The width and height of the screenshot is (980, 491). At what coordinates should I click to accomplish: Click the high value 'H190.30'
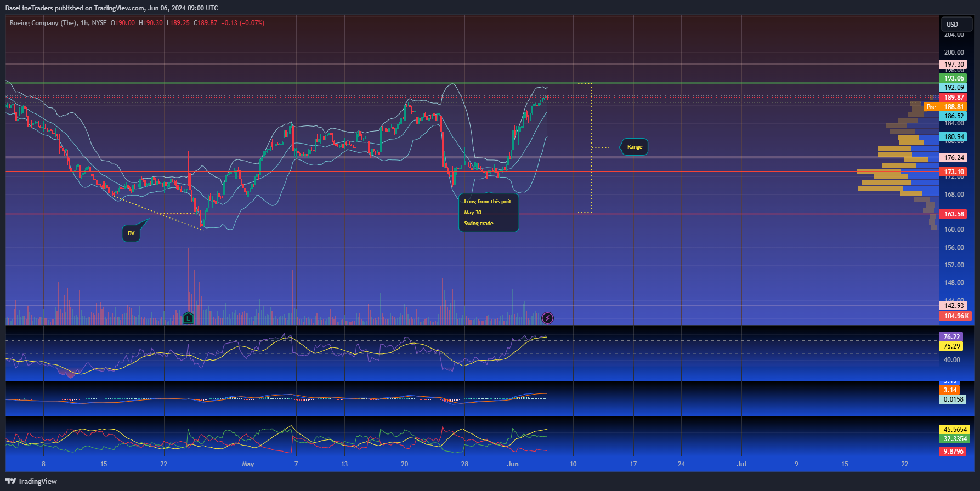151,23
